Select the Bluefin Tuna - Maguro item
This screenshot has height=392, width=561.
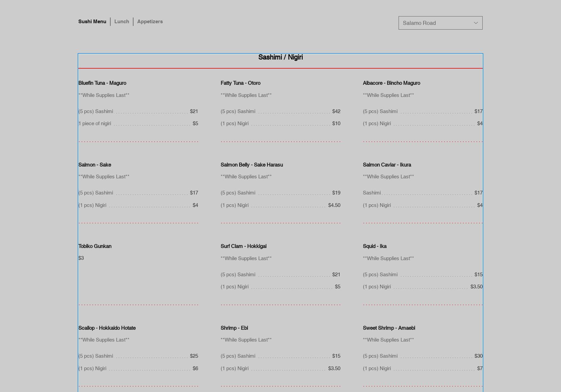(102, 83)
